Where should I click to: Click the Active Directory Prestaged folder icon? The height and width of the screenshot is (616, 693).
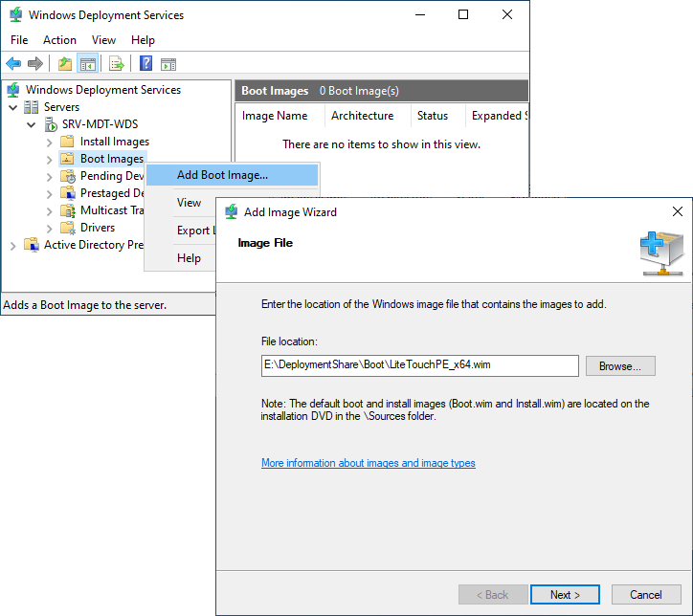(32, 245)
